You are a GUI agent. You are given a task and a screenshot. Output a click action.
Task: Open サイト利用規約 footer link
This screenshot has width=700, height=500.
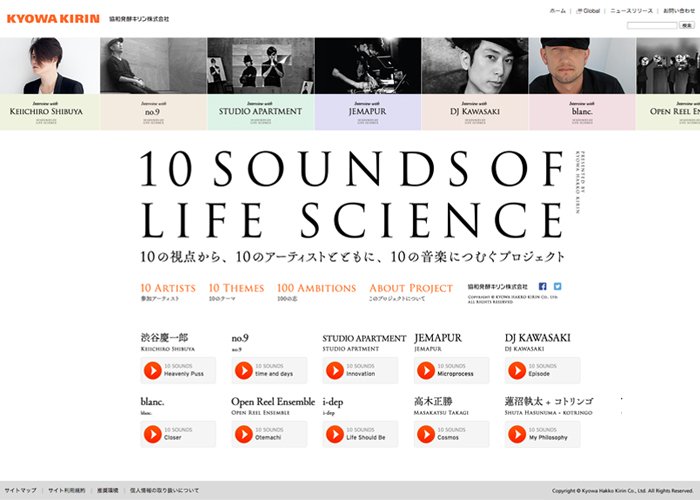(x=67, y=490)
